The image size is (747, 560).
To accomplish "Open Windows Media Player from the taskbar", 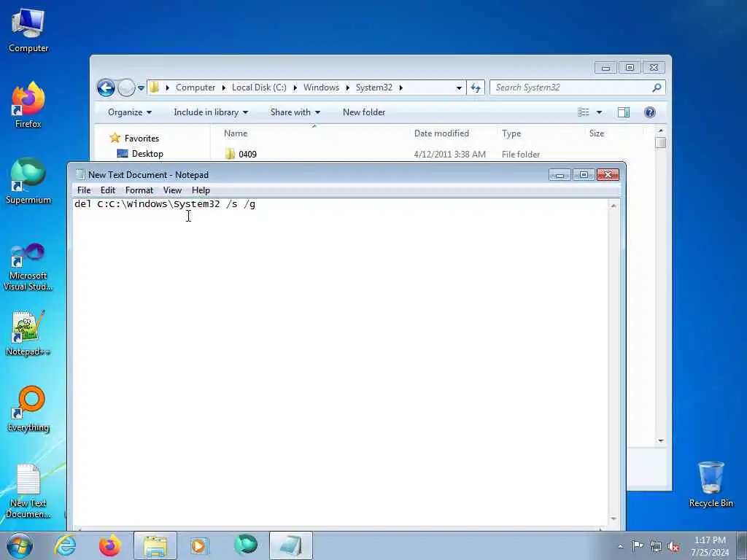I will pos(198,545).
